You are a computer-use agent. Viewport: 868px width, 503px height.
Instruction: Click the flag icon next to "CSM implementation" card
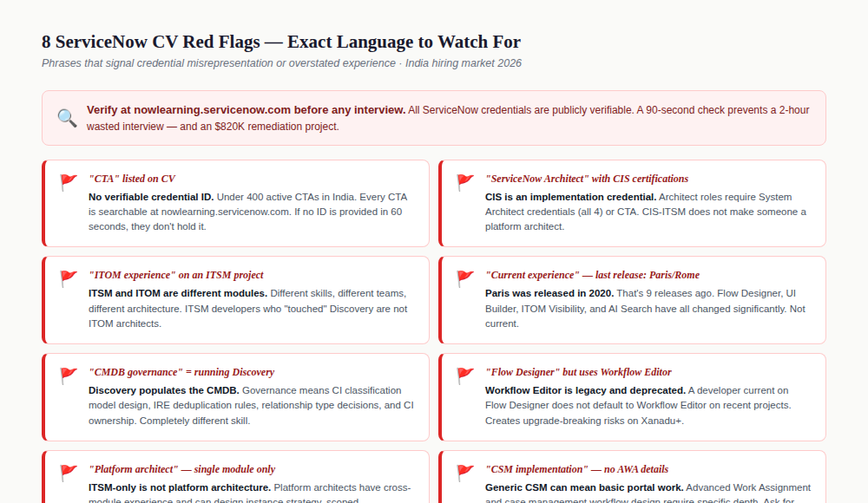click(x=465, y=473)
